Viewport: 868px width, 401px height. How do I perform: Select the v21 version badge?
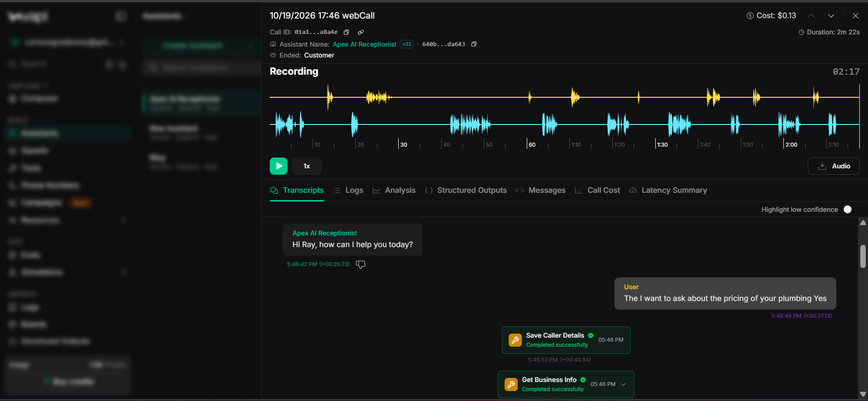click(407, 44)
